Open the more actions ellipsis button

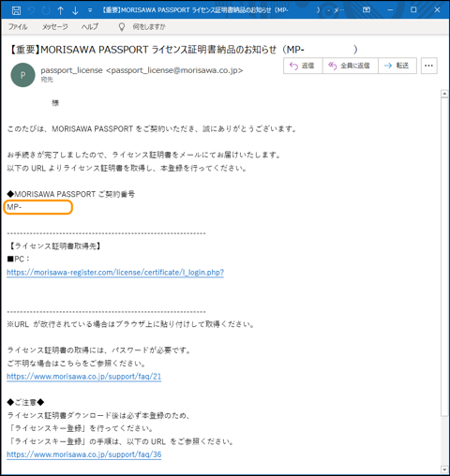pos(428,66)
